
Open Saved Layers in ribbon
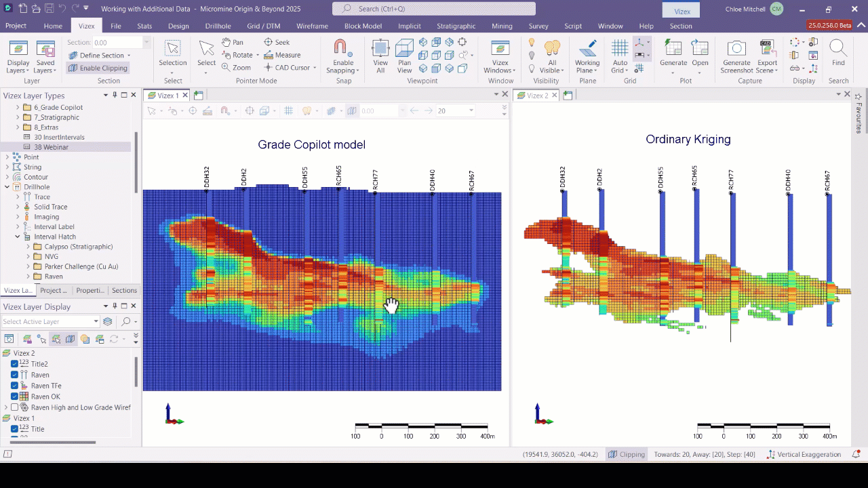[x=45, y=57]
